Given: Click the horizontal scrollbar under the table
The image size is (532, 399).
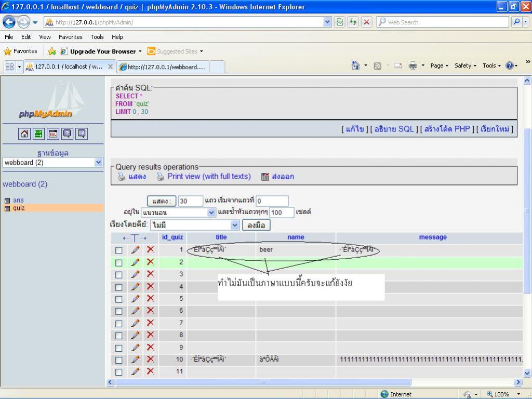Looking at the screenshot, I should coord(263,382).
